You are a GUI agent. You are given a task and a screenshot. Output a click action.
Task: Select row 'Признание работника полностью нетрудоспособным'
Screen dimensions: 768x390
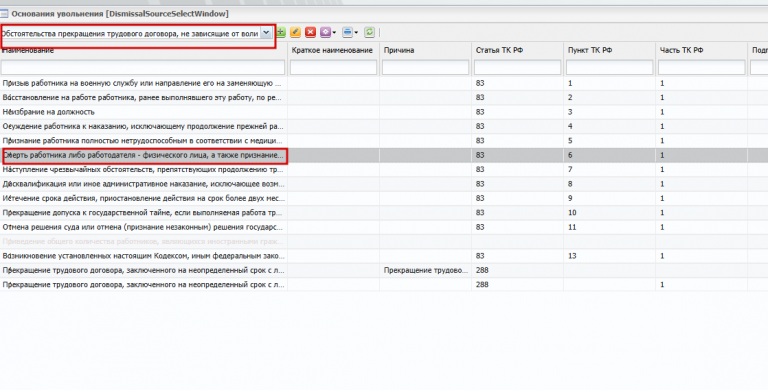384,141
